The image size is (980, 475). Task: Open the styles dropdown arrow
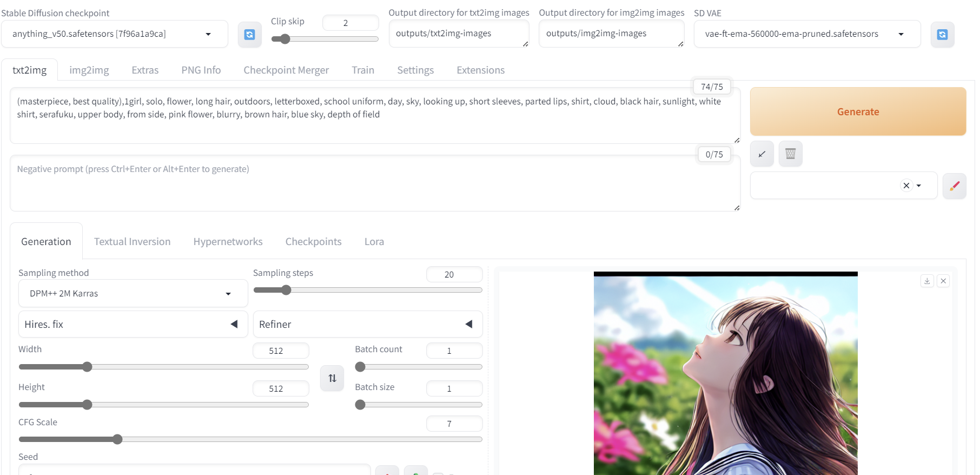tap(919, 186)
